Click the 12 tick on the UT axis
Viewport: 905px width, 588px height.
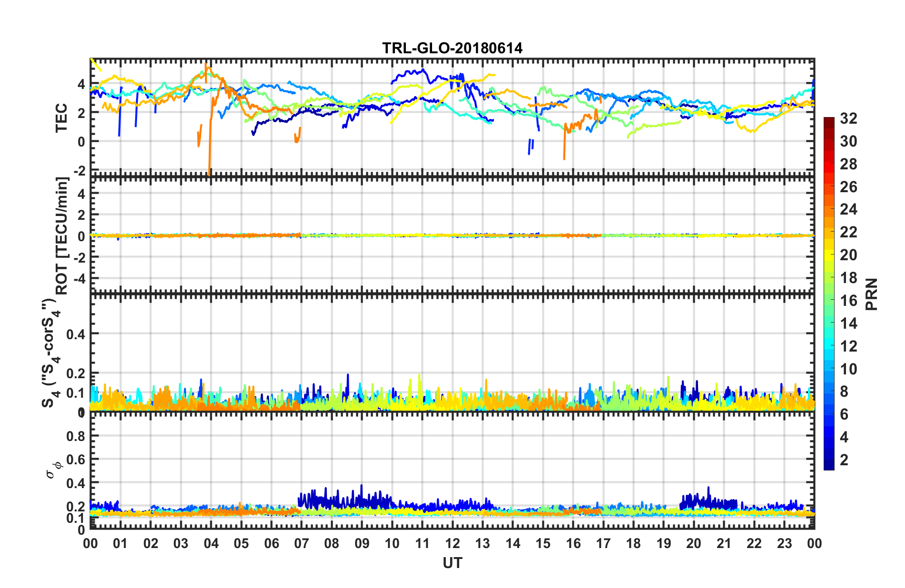452,543
